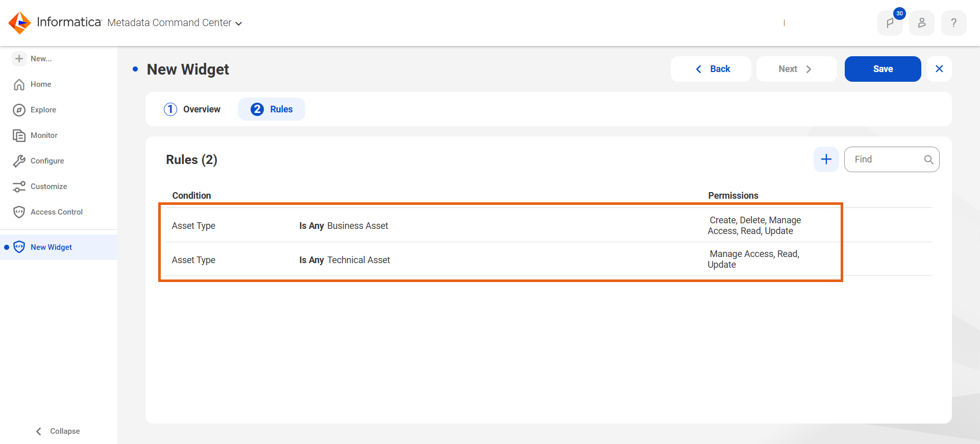Image resolution: width=980 pixels, height=444 pixels.
Task: Open notifications flag icon with badge
Action: [x=890, y=23]
